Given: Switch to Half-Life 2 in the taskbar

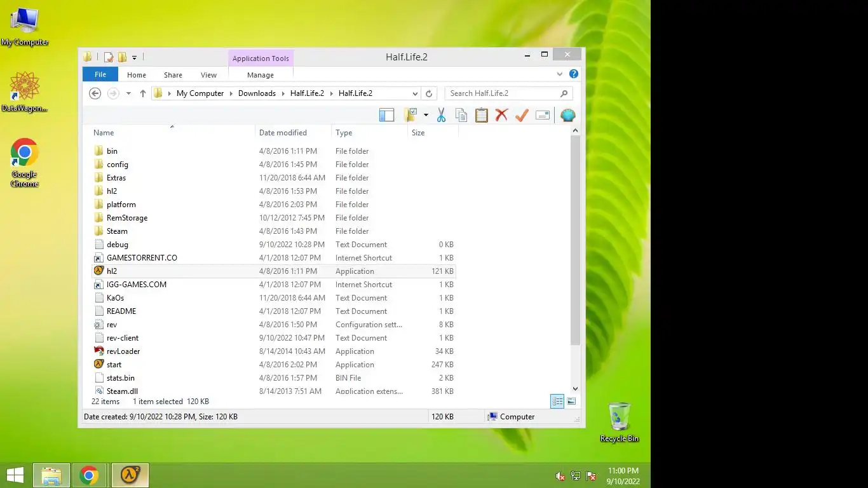Looking at the screenshot, I should tap(130, 475).
